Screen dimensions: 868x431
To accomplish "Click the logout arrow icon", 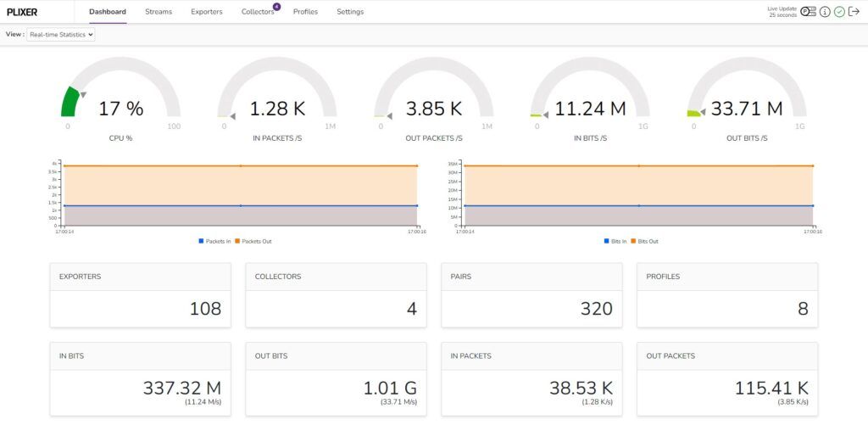I will (x=854, y=12).
